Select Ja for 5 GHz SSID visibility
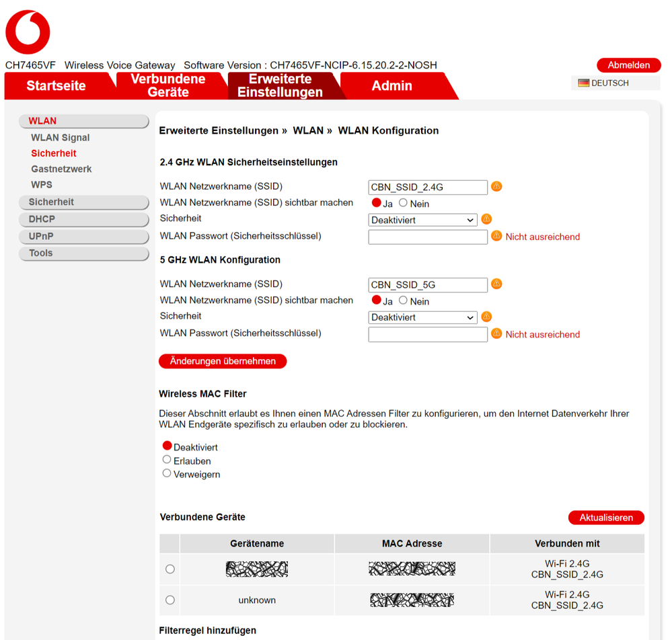The width and height of the screenshot is (672, 640). pyautogui.click(x=376, y=300)
